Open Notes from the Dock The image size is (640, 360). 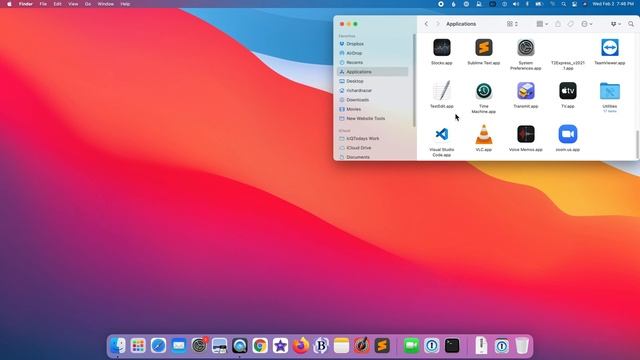[x=342, y=346]
